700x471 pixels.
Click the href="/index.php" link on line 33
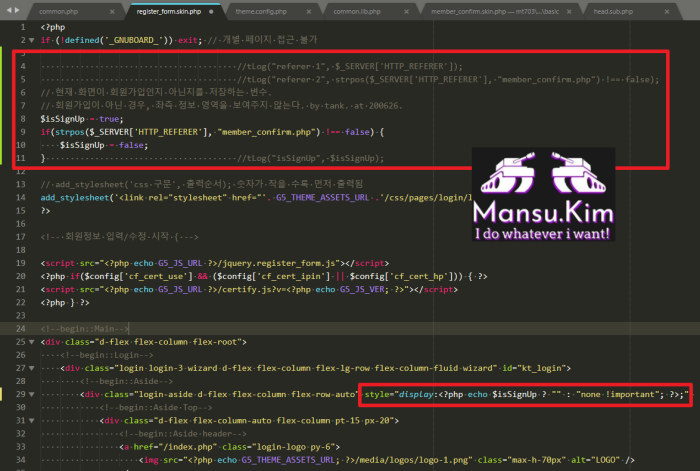[175, 447]
